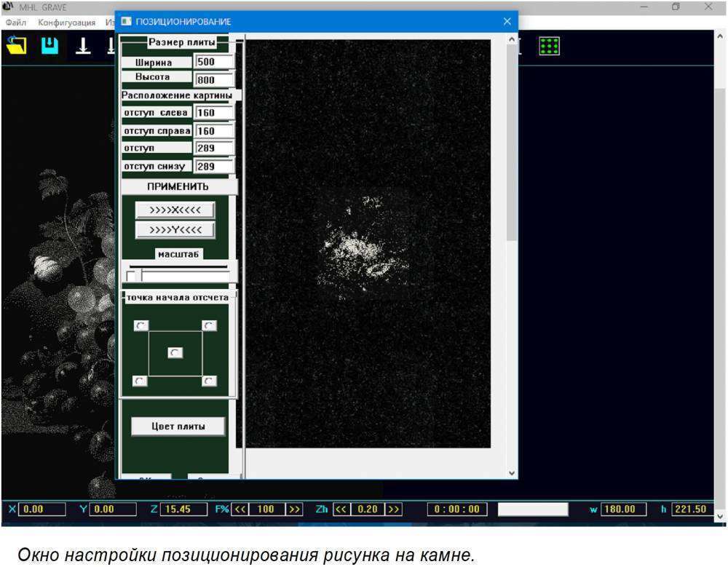Click the open file folder icon
The height and width of the screenshot is (567, 728).
pos(16,45)
